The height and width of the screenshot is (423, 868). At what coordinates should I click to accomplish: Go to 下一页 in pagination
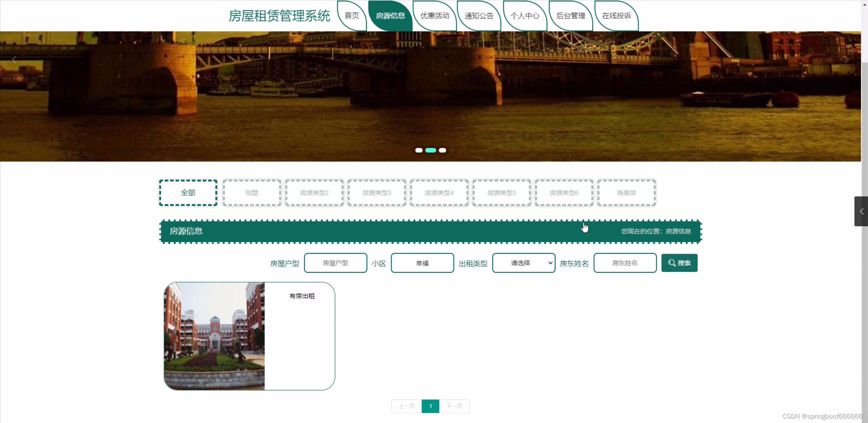454,406
